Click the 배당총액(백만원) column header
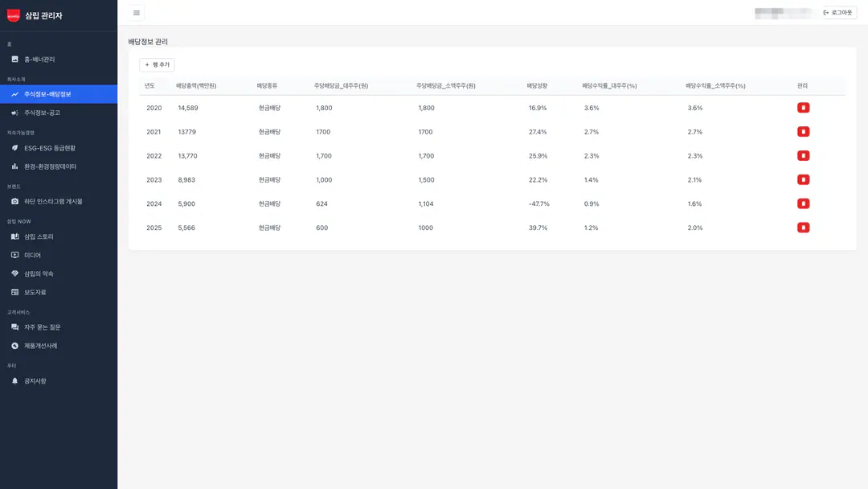This screenshot has height=489, width=868. (x=197, y=86)
